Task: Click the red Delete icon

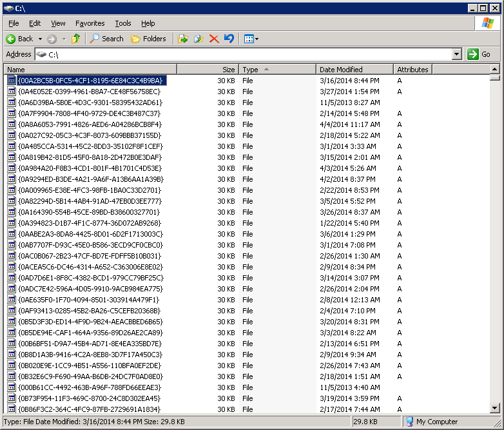Action: pos(214,39)
